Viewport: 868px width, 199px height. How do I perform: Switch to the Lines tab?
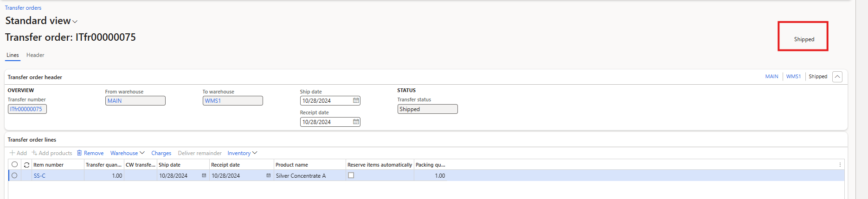[x=13, y=55]
